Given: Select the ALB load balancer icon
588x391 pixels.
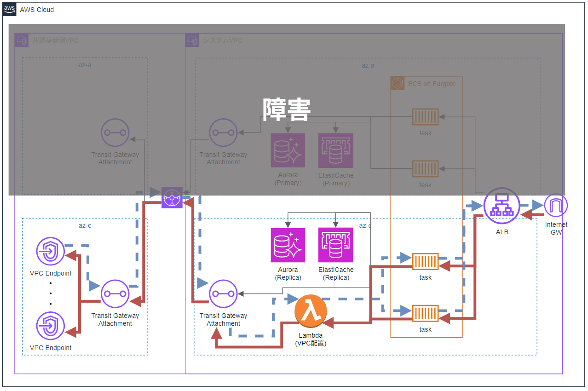Looking at the screenshot, I should pyautogui.click(x=502, y=206).
